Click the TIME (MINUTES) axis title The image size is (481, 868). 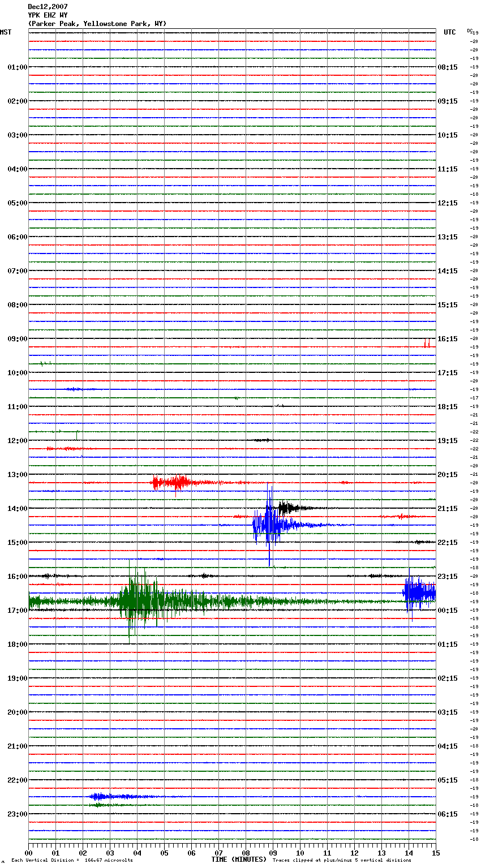click(239, 860)
